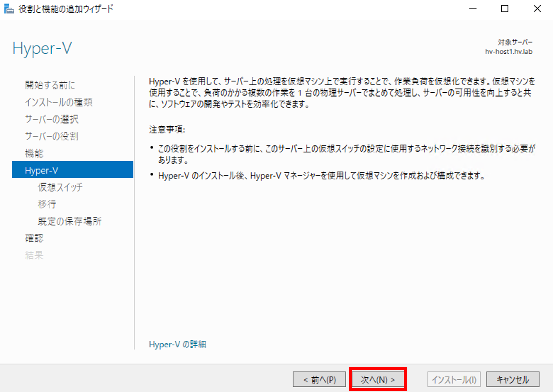553x392 pixels.
Task: Click キャンセル button
Action: click(x=513, y=379)
